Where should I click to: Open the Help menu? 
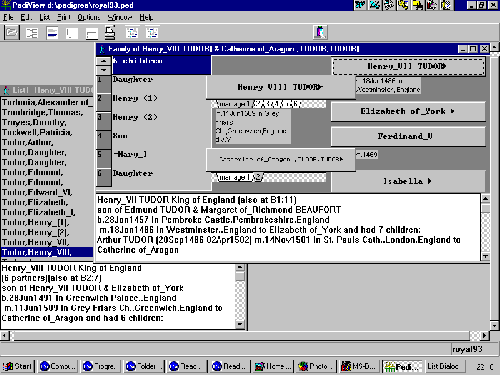tap(146, 17)
